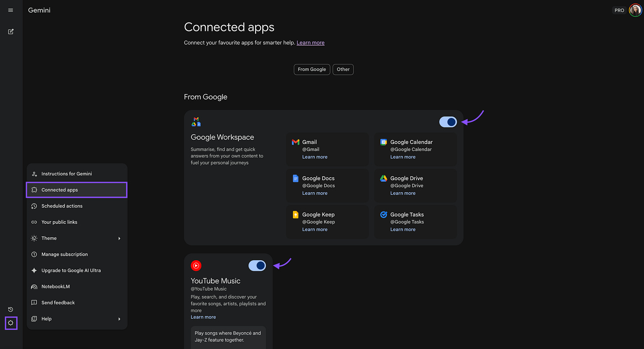The width and height of the screenshot is (644, 349).
Task: Click the YouTube Music icon
Action: pyautogui.click(x=196, y=265)
